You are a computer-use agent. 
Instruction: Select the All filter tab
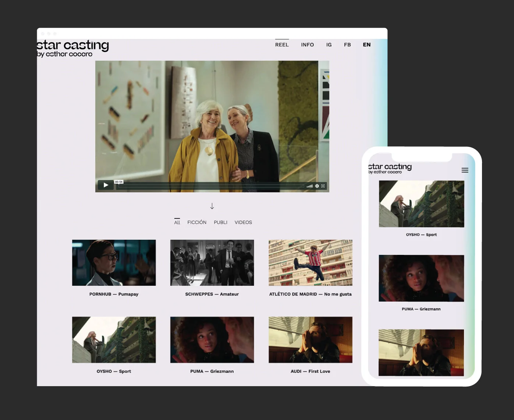177,222
